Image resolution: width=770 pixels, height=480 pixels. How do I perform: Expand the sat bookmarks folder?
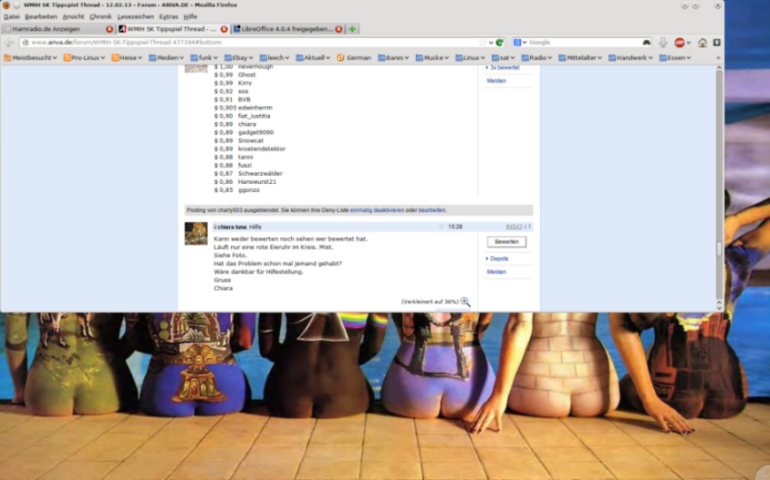tap(503, 58)
